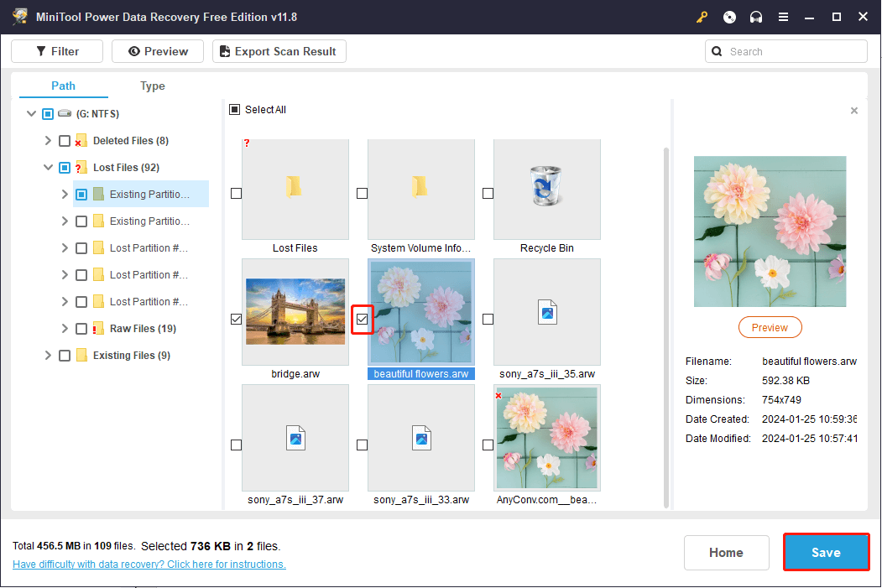Collapse the Lost Files tree node
This screenshot has height=588, width=882.
[x=48, y=168]
